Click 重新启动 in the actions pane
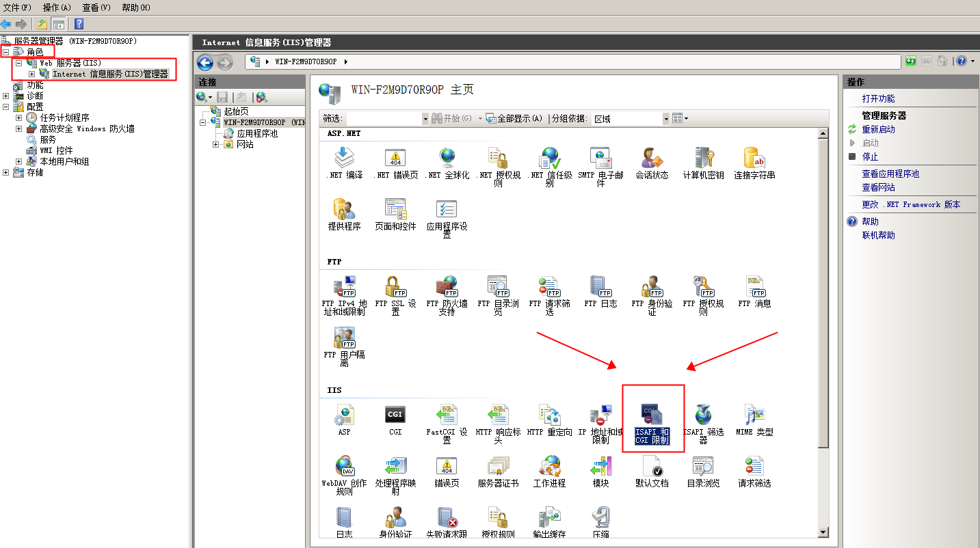980x548 pixels. tap(878, 129)
